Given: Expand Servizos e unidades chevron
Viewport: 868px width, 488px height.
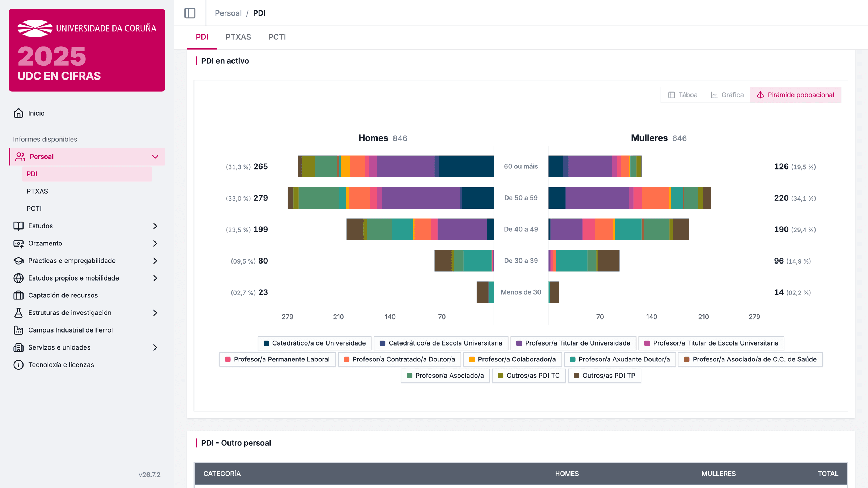Looking at the screenshot, I should coord(155,347).
